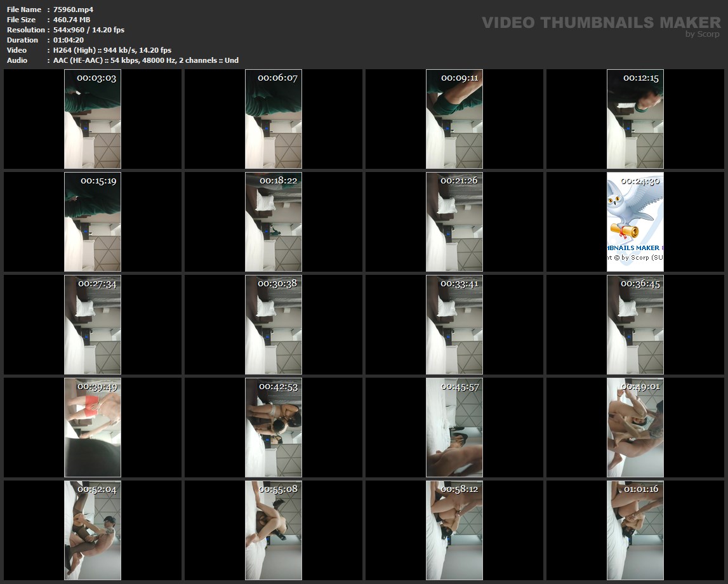Open the 00:30:38 frame
The width and height of the screenshot is (728, 584).
(x=274, y=324)
